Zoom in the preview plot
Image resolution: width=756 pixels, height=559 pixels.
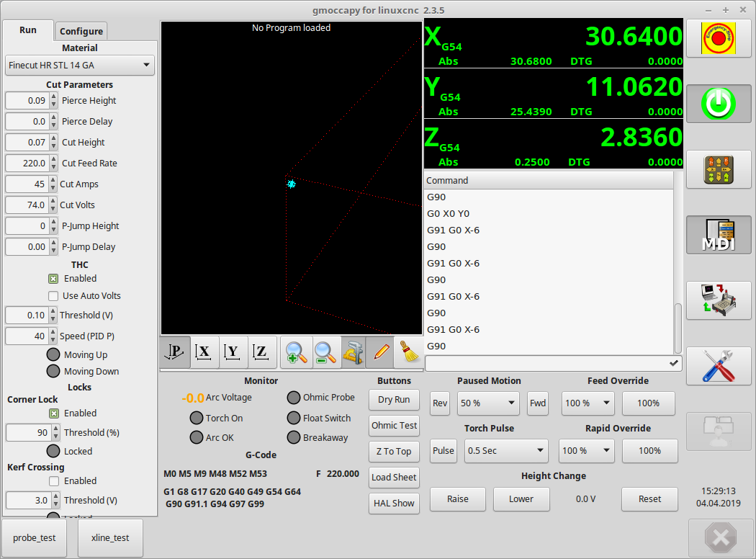pos(295,352)
